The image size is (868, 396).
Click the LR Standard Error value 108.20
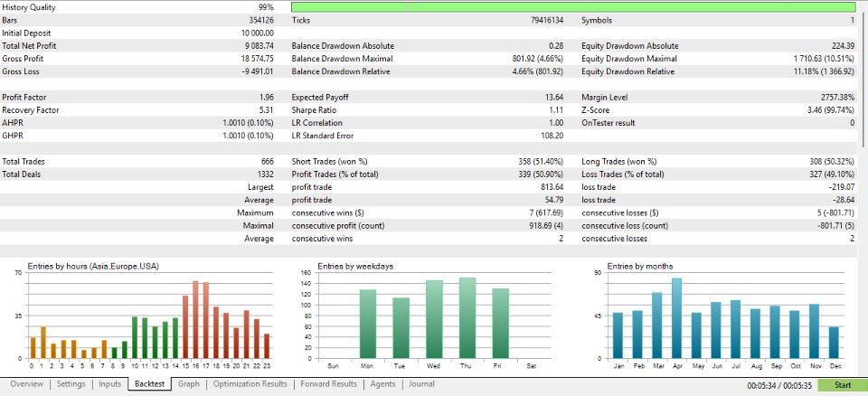click(x=552, y=136)
